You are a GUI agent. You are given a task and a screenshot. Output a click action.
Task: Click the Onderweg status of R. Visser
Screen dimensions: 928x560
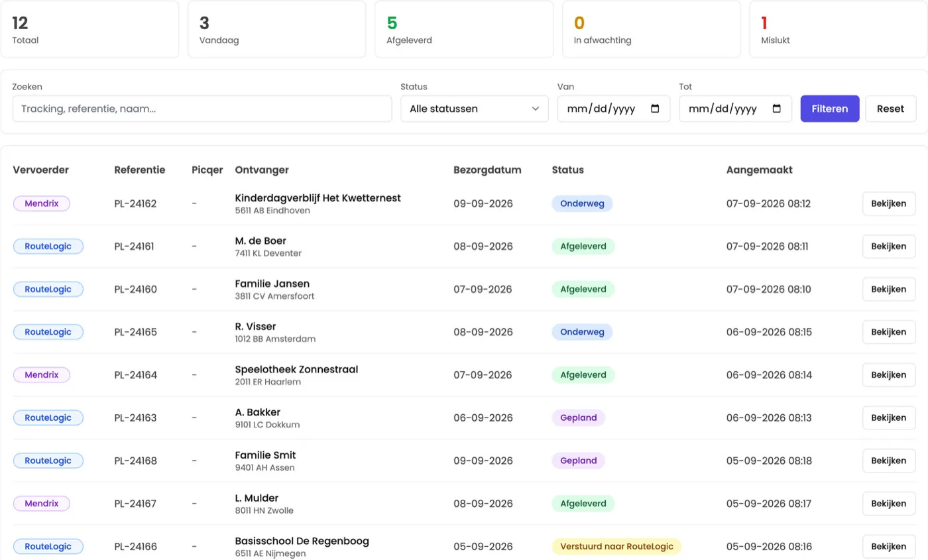click(582, 332)
